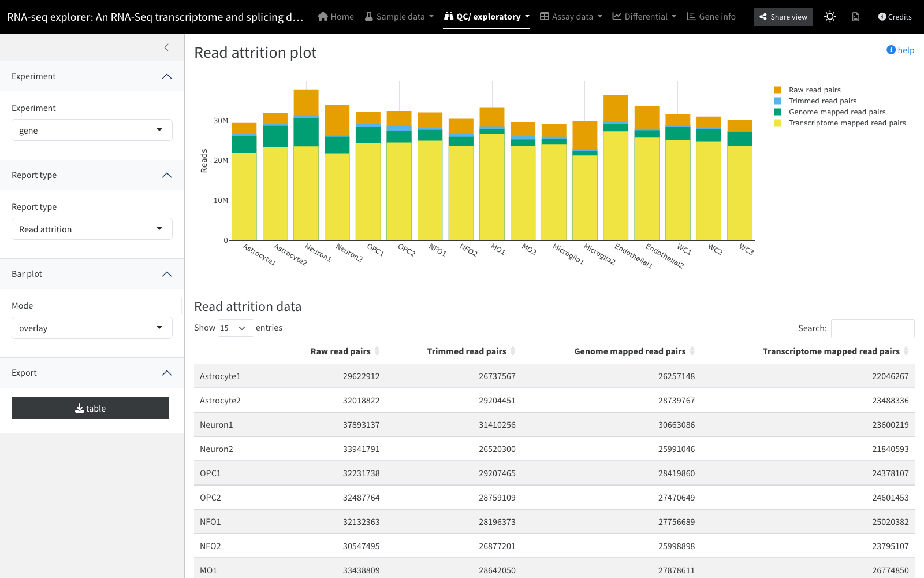Click the Trimmed read pairs color swatch
Screen dimensions: 924x578
777,101
